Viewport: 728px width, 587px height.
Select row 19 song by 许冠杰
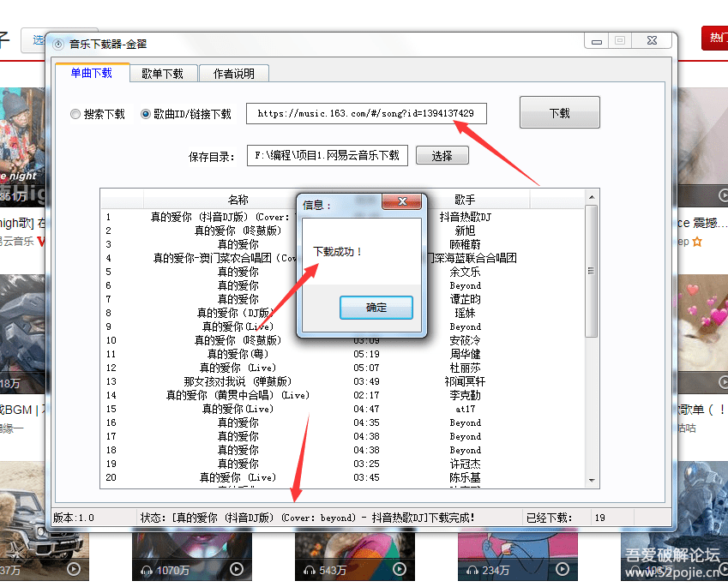(x=343, y=464)
